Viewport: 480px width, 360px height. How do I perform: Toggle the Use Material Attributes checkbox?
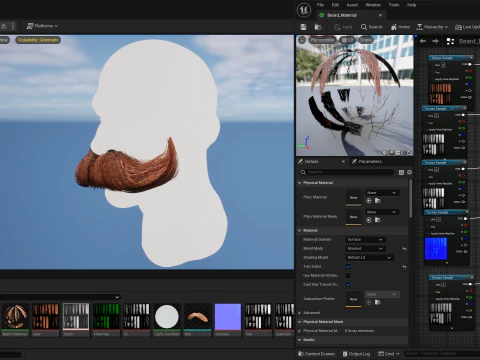click(x=348, y=276)
